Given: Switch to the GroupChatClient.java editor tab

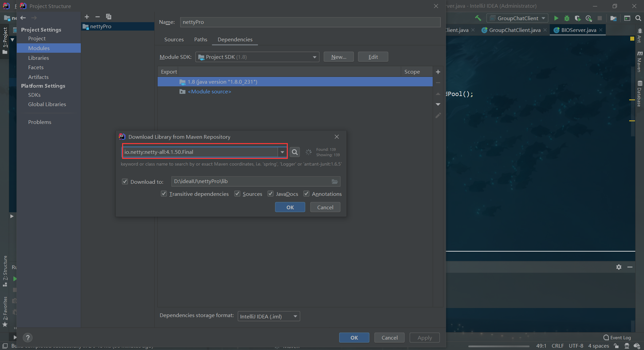Looking at the screenshot, I should click(515, 30).
